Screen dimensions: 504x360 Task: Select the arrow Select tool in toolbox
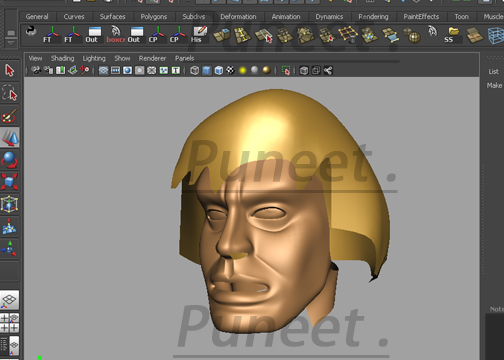point(10,71)
